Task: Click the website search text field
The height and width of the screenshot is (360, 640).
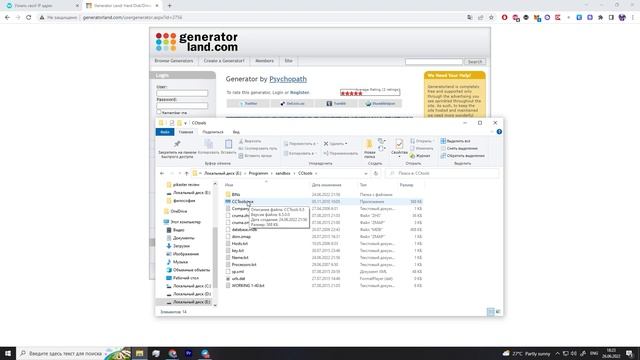Action: tap(433, 62)
